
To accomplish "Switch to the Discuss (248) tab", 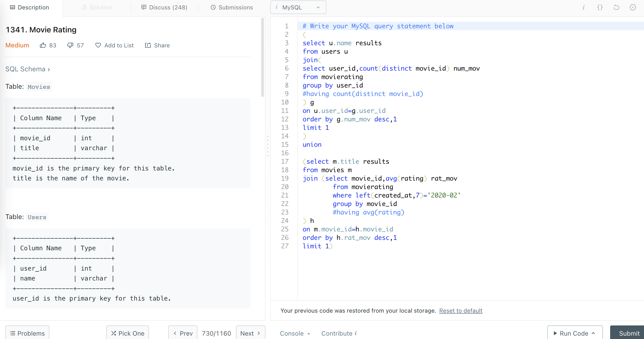I will 164,7.
